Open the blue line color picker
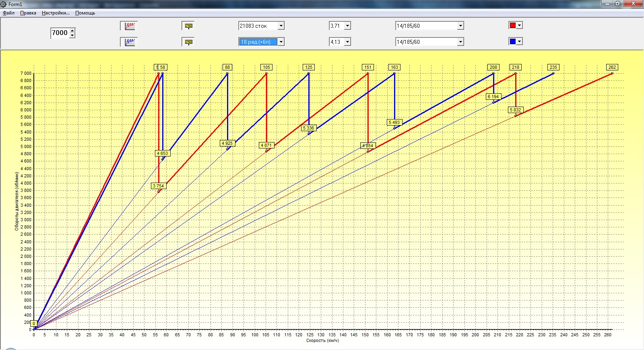The width and height of the screenshot is (644, 350). (x=516, y=41)
